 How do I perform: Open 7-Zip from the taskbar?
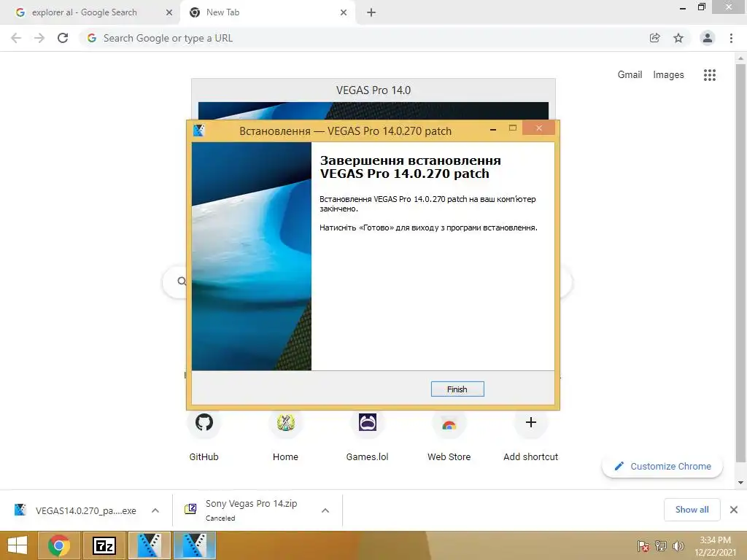[x=104, y=545]
